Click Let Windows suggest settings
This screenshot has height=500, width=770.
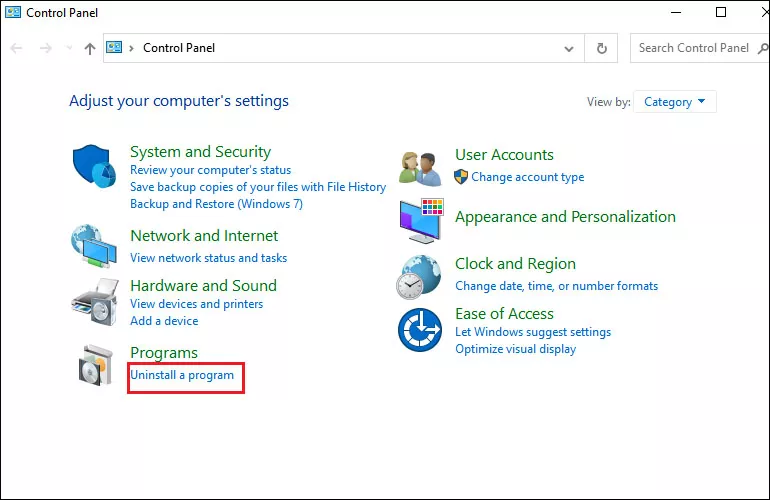coord(533,332)
